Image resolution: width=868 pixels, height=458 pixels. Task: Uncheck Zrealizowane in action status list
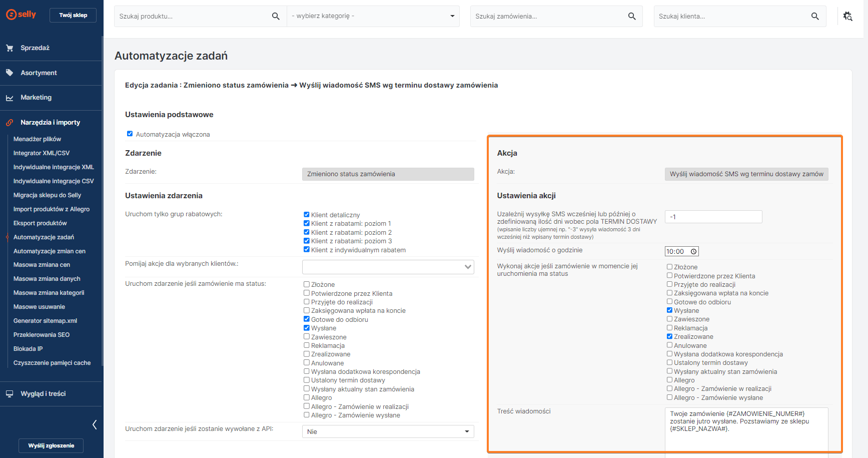click(669, 336)
